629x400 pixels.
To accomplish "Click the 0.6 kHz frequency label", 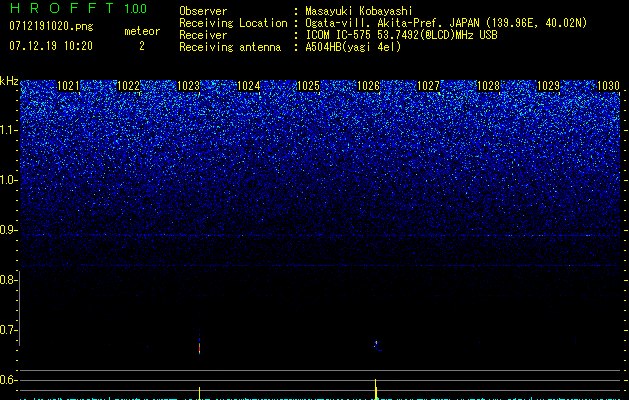I will coord(9,380).
